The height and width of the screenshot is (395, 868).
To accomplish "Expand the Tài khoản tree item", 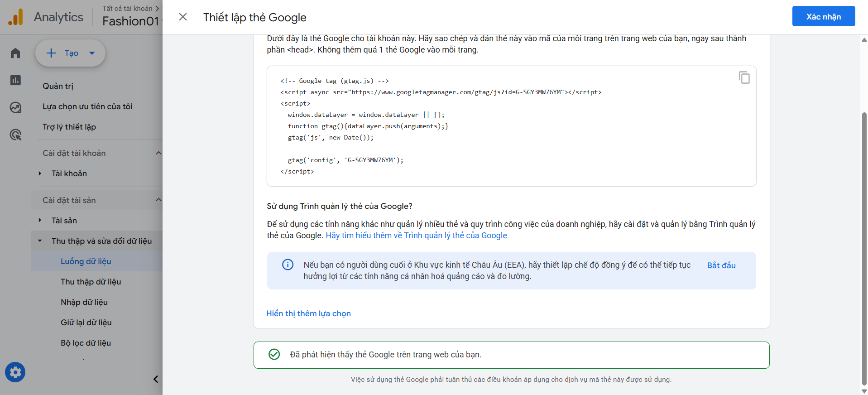I will (x=40, y=173).
